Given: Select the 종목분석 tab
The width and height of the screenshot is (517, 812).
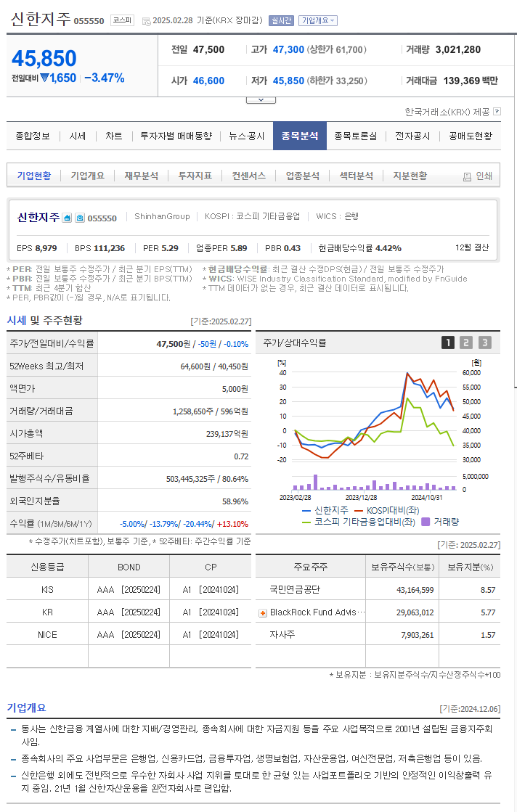Looking at the screenshot, I should [299, 136].
